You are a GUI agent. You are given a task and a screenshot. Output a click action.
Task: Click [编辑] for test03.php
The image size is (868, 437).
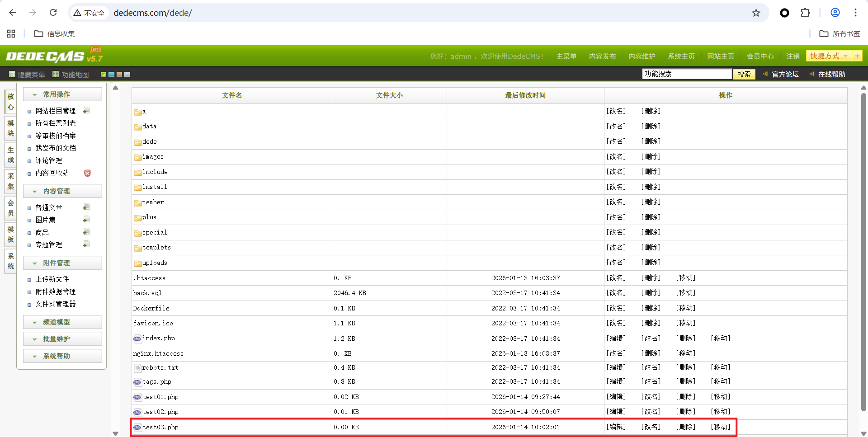click(616, 427)
